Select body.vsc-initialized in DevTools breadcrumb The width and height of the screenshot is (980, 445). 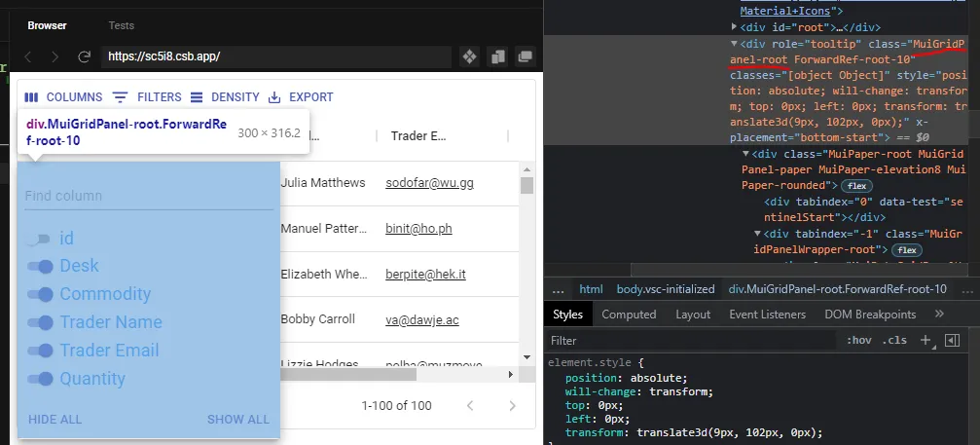(666, 289)
